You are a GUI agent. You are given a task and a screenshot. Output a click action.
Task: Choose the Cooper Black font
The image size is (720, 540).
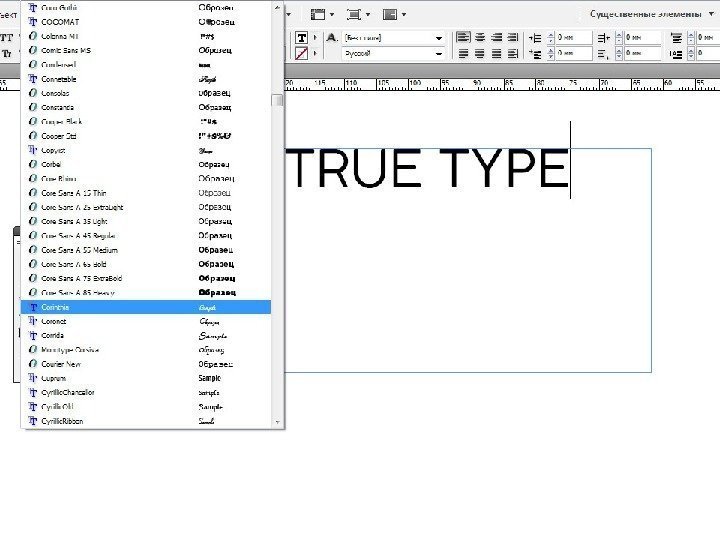(146, 122)
